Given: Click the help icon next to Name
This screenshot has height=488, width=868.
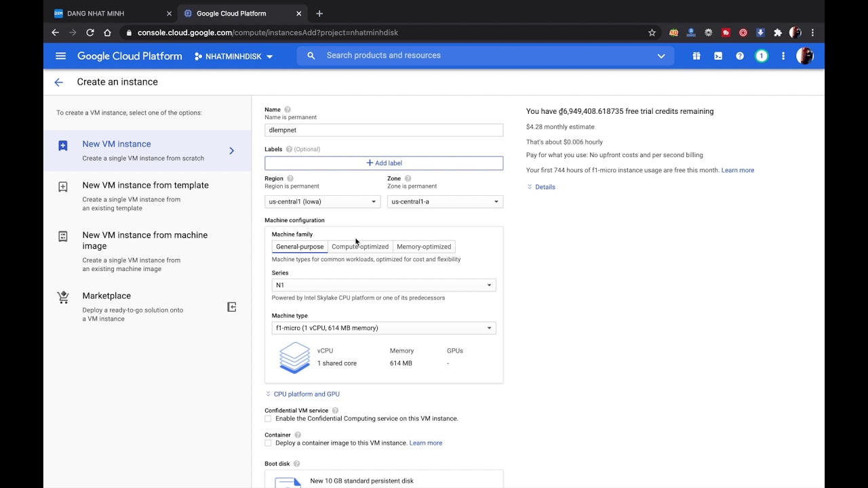Looking at the screenshot, I should pyautogui.click(x=288, y=109).
